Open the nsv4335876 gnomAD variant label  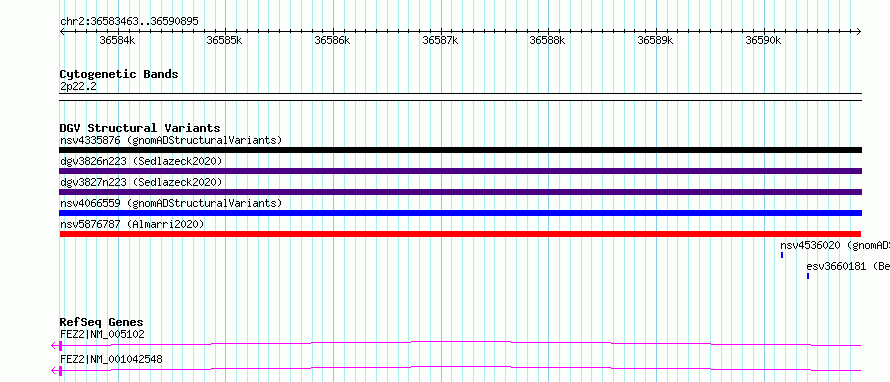(171, 140)
